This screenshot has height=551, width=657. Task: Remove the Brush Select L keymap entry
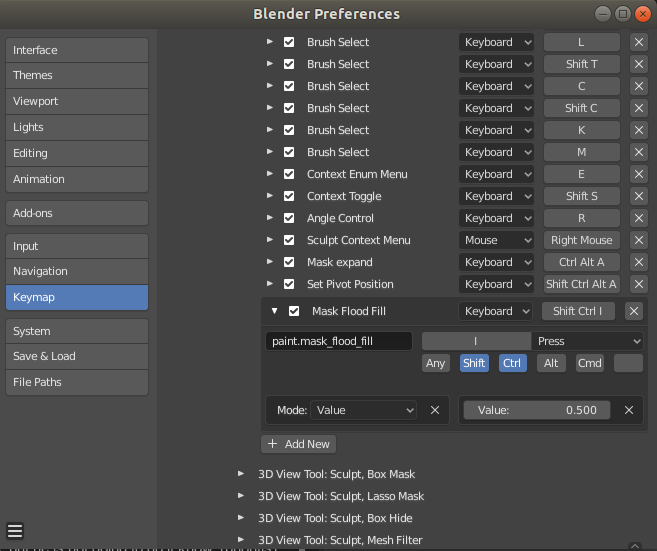click(639, 42)
